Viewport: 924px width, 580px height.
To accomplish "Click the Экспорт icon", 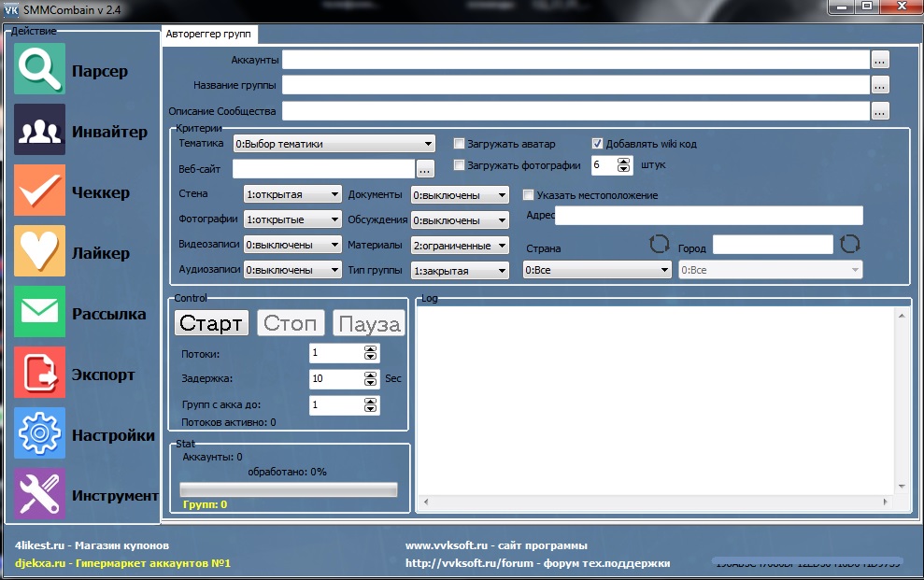I will (x=39, y=373).
